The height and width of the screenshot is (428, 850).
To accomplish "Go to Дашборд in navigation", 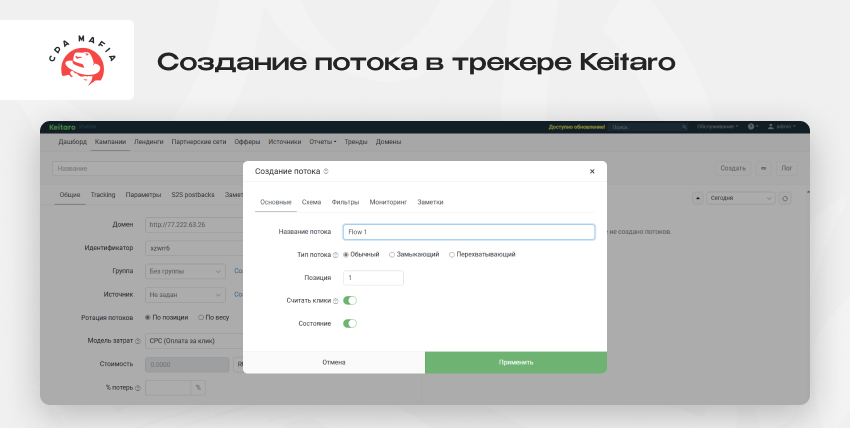I will pos(73,142).
